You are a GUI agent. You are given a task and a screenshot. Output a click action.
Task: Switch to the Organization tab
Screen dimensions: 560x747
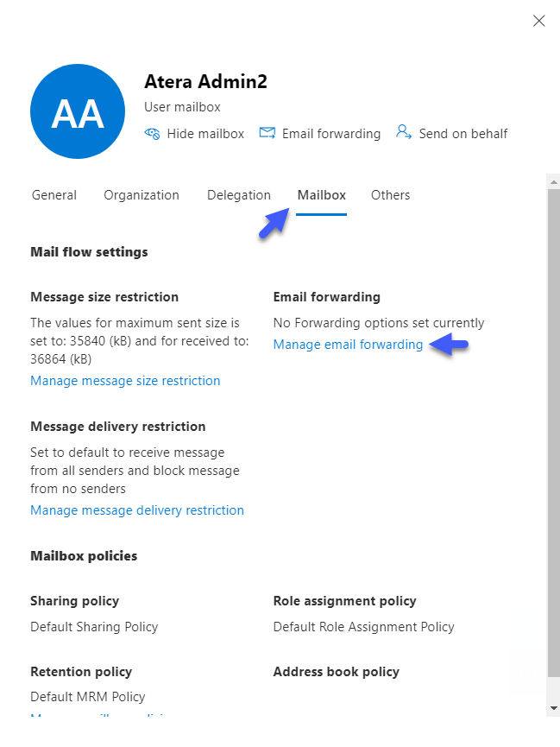point(142,195)
